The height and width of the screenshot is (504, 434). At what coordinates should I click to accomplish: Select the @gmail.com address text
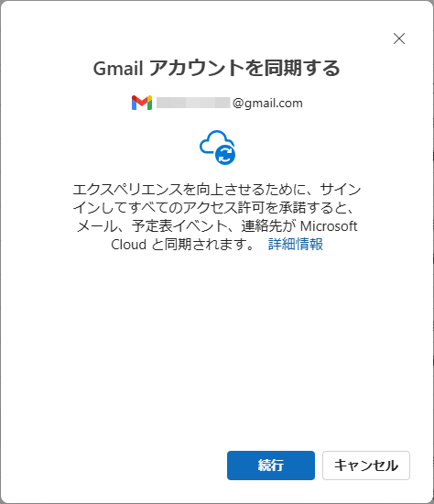click(267, 104)
